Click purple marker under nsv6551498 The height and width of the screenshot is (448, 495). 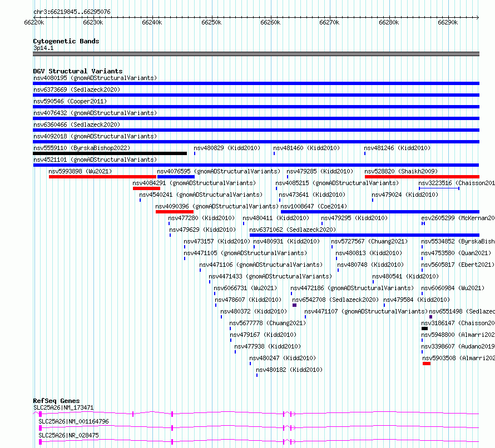430,317
